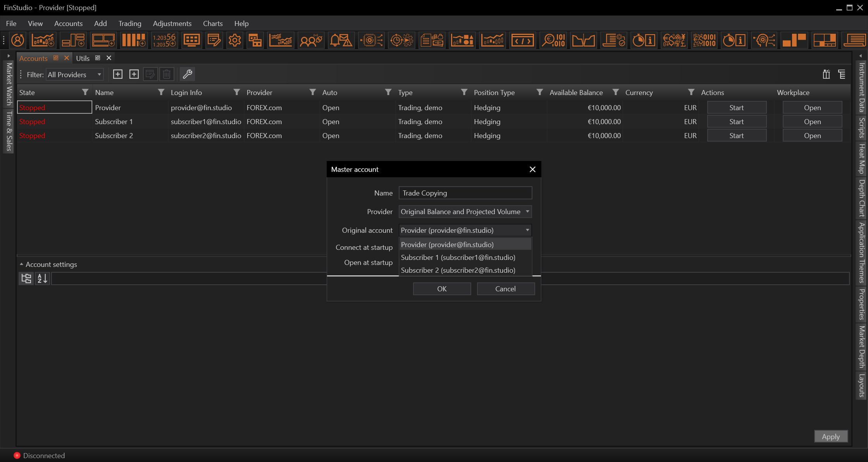Open the Provider type dropdown in dialog
868x462 pixels.
[x=465, y=212]
